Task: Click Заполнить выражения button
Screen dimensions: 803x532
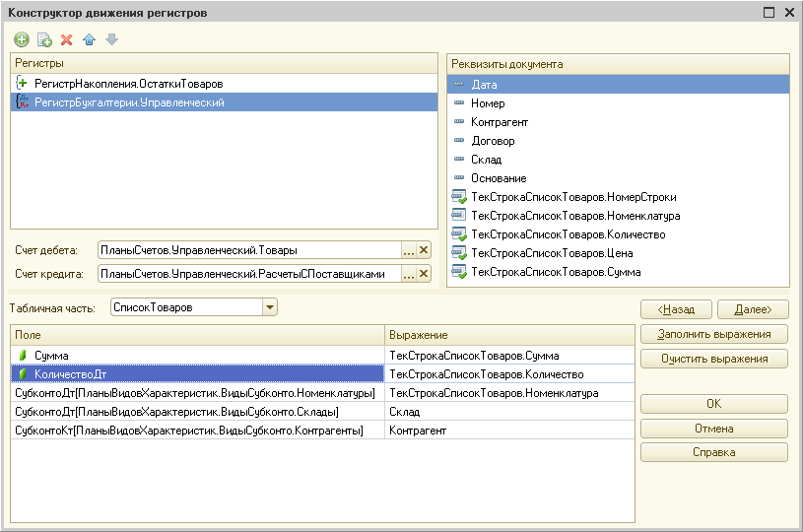Action: click(x=713, y=334)
